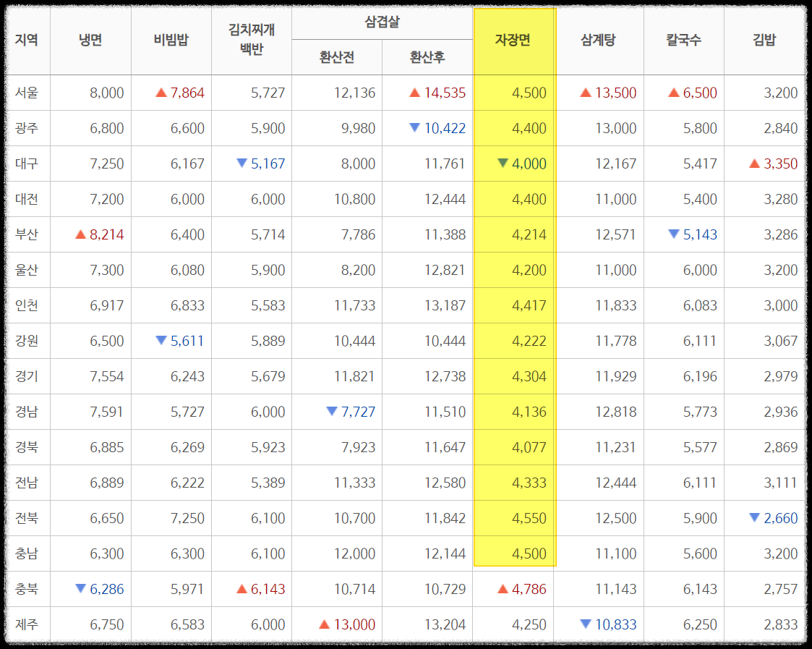Select the 강원 row label

tap(27, 341)
